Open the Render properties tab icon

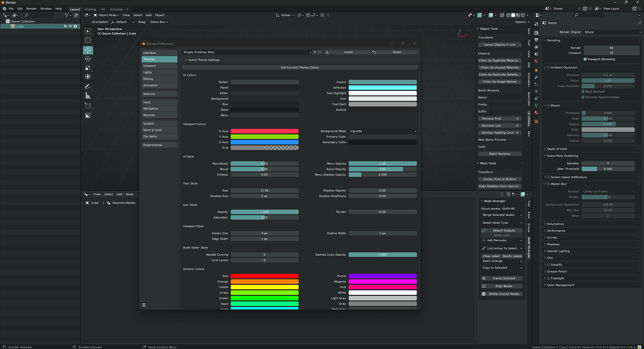(537, 32)
